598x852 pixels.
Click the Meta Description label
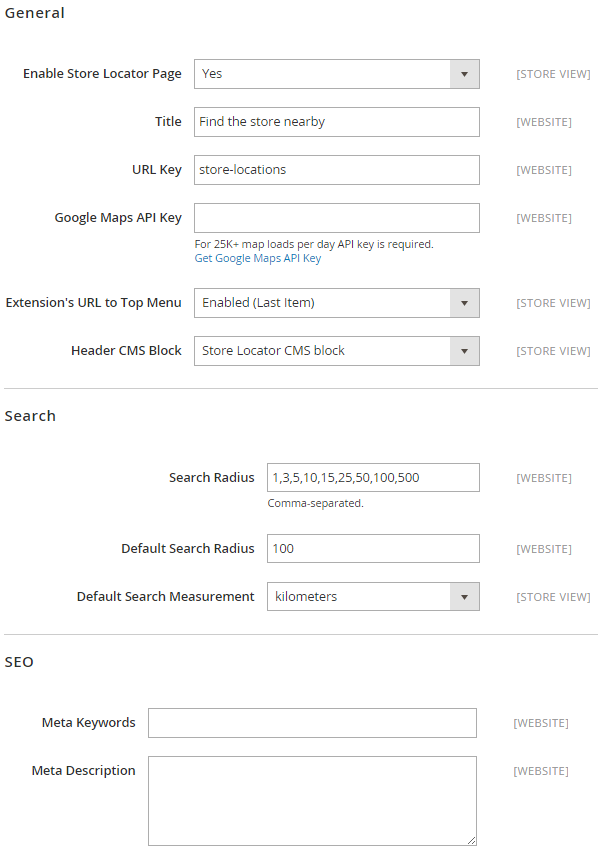point(84,770)
